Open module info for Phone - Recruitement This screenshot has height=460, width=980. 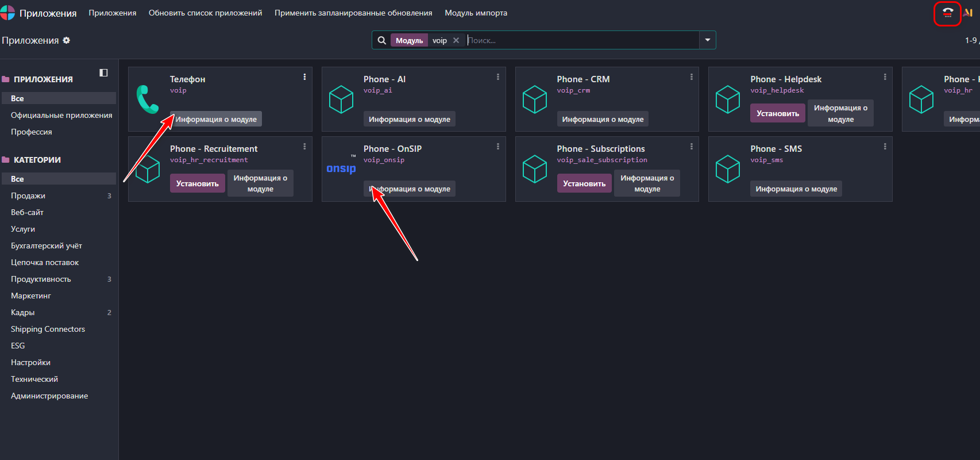pyautogui.click(x=260, y=183)
